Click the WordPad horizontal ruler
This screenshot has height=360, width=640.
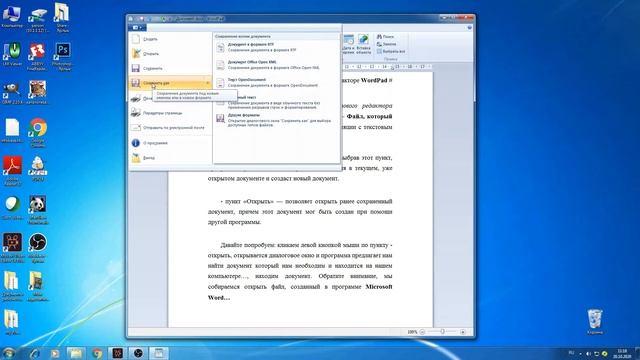387,67
